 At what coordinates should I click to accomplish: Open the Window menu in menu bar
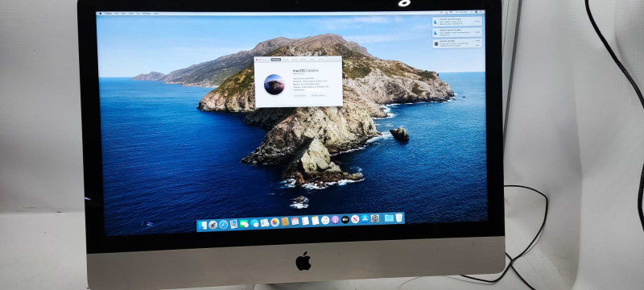click(147, 14)
